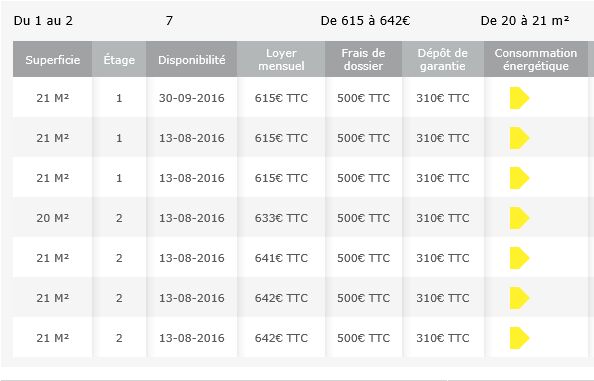Click energy label icon for 30-09-2016 row

click(x=519, y=98)
